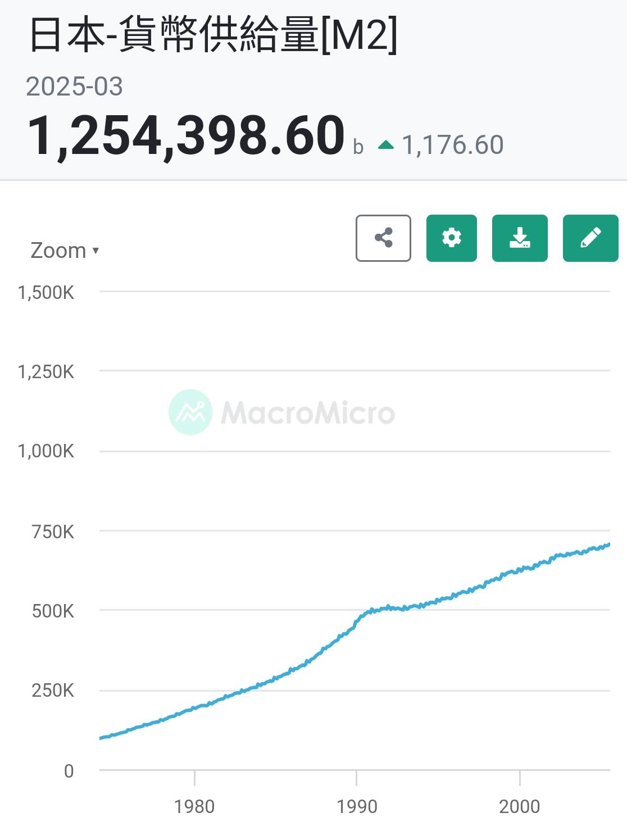Image resolution: width=627 pixels, height=840 pixels.
Task: Click the 日本-貨幣供給量[M2] title
Action: point(213,35)
